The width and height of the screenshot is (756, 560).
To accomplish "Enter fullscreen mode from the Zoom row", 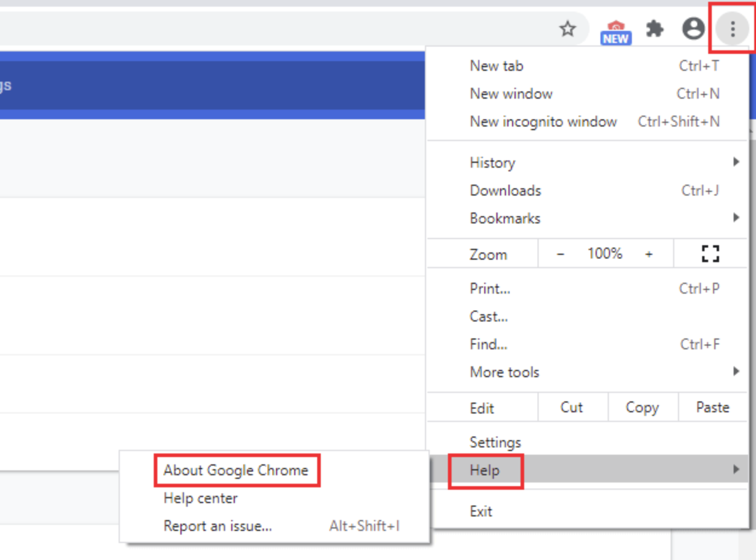I will (x=710, y=254).
